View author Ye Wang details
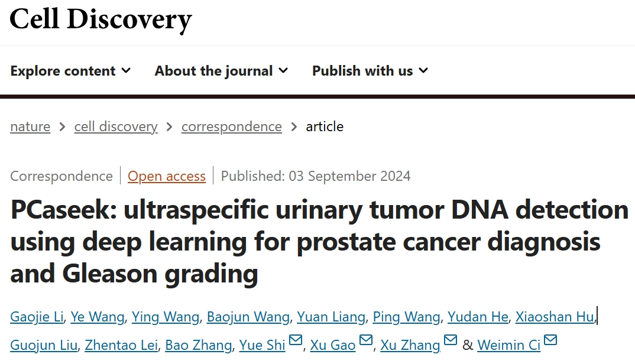This screenshot has height=364, width=635. tap(98, 317)
